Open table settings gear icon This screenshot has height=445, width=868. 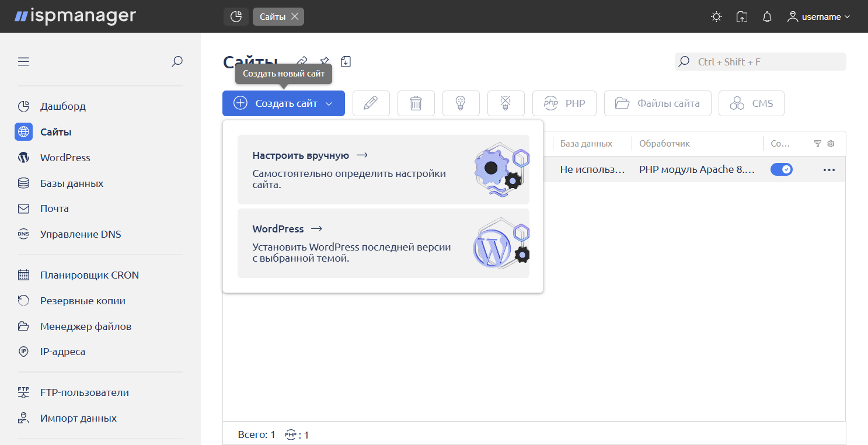pyautogui.click(x=831, y=144)
